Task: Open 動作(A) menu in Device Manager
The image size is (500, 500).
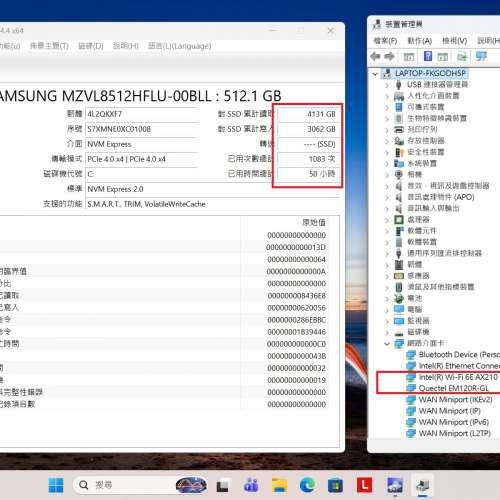Action: pyautogui.click(x=420, y=41)
